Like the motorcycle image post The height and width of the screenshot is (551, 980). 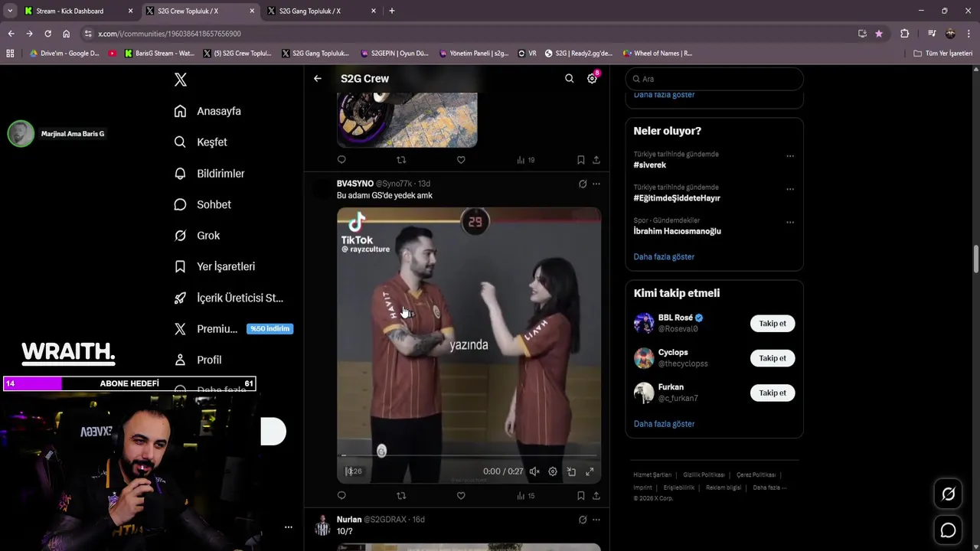click(x=461, y=160)
